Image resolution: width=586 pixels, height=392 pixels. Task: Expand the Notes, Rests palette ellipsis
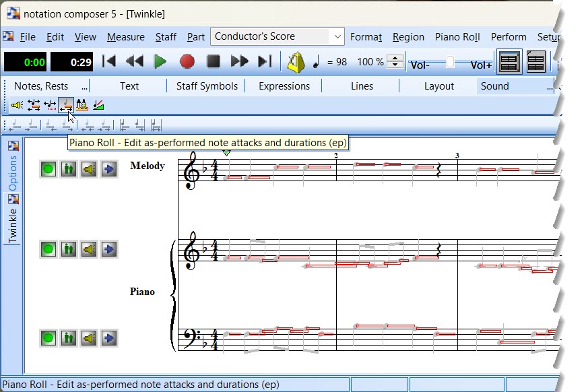coord(84,86)
